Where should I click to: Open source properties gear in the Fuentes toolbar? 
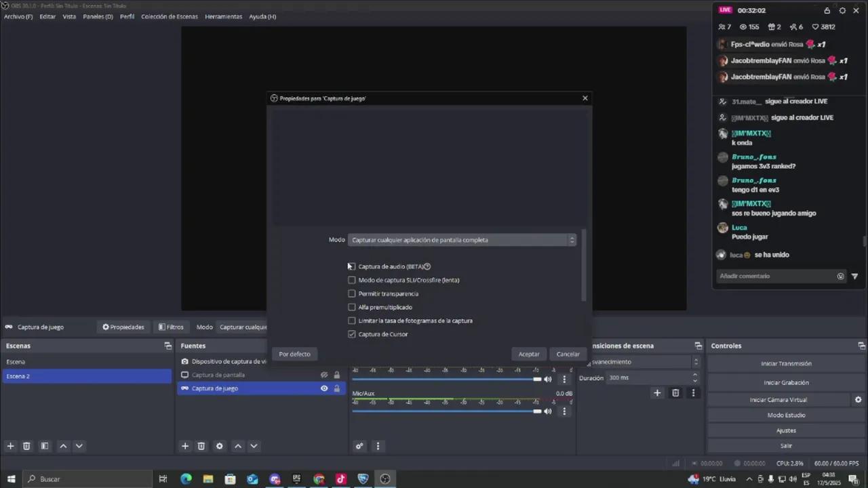point(219,446)
